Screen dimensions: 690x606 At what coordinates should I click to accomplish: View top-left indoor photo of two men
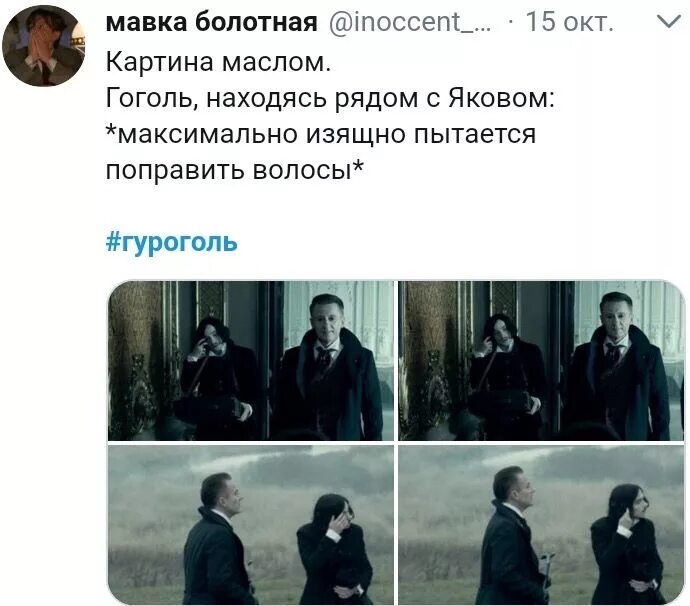pos(251,360)
